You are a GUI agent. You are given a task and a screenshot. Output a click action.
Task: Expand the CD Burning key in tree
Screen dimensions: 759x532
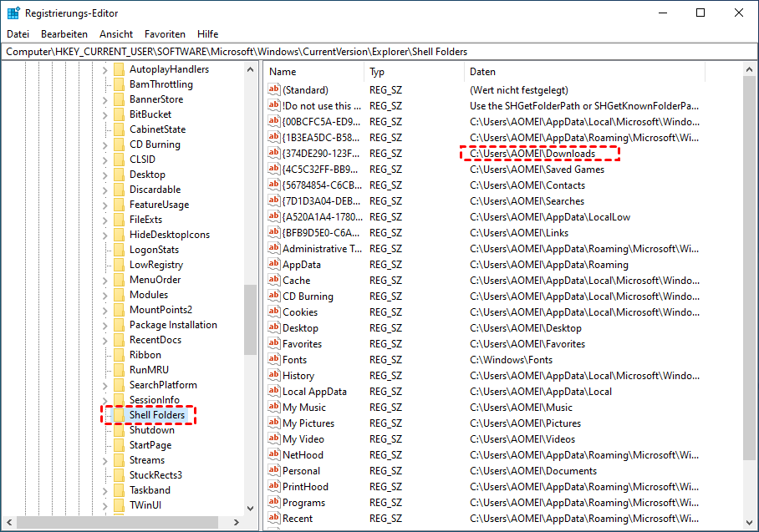click(104, 145)
